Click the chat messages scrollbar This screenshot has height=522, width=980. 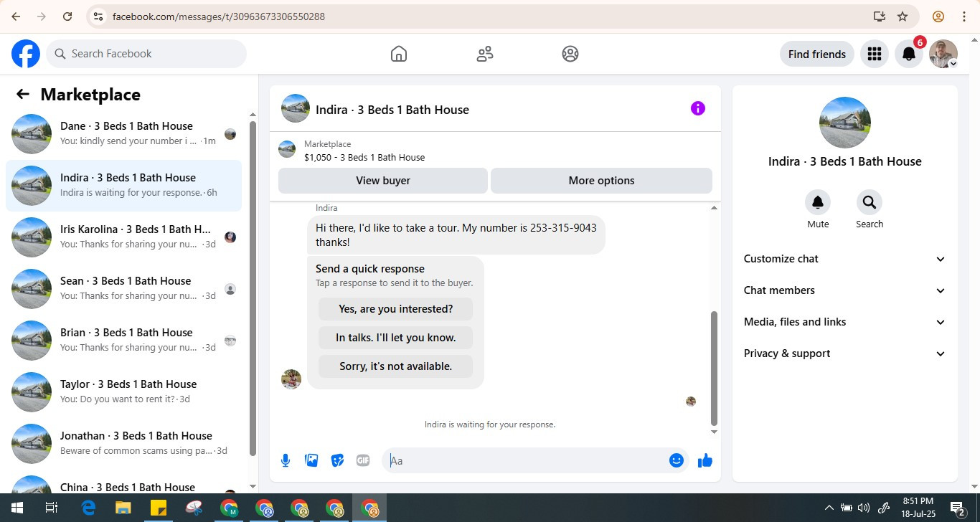[714, 369]
